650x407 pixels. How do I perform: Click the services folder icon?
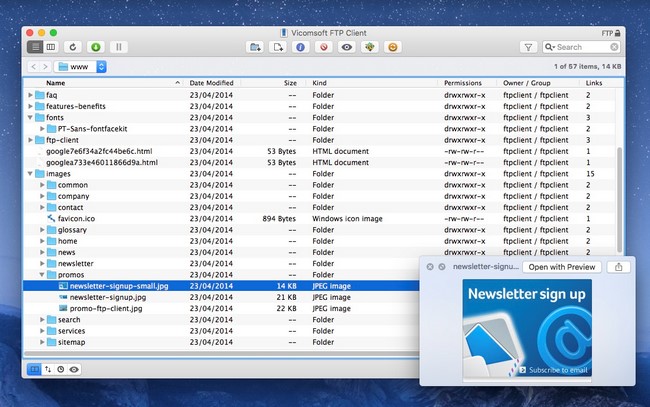tap(51, 331)
